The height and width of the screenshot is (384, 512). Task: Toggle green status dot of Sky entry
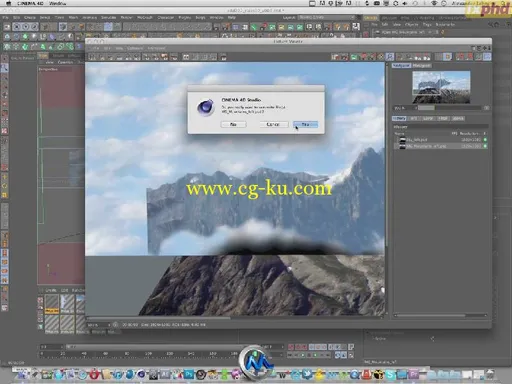click(485, 140)
